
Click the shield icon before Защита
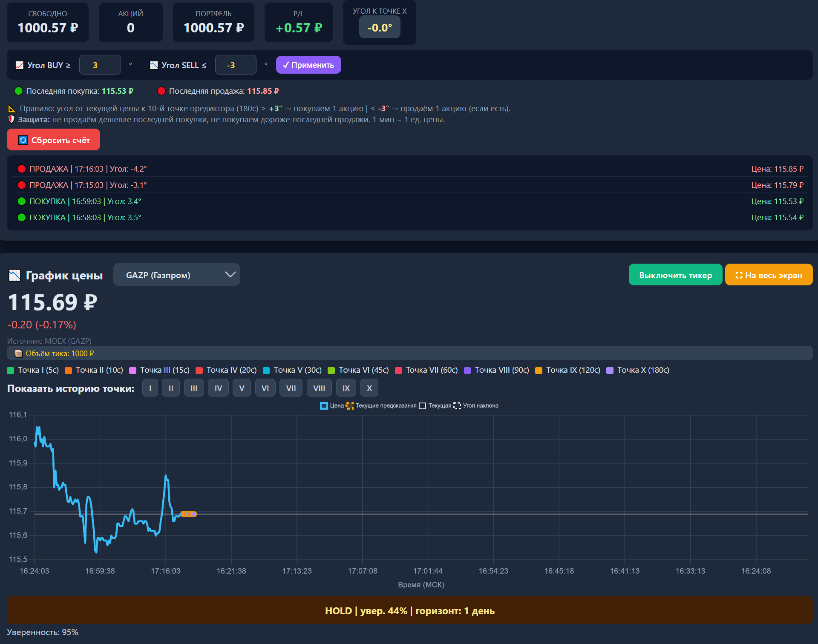12,120
